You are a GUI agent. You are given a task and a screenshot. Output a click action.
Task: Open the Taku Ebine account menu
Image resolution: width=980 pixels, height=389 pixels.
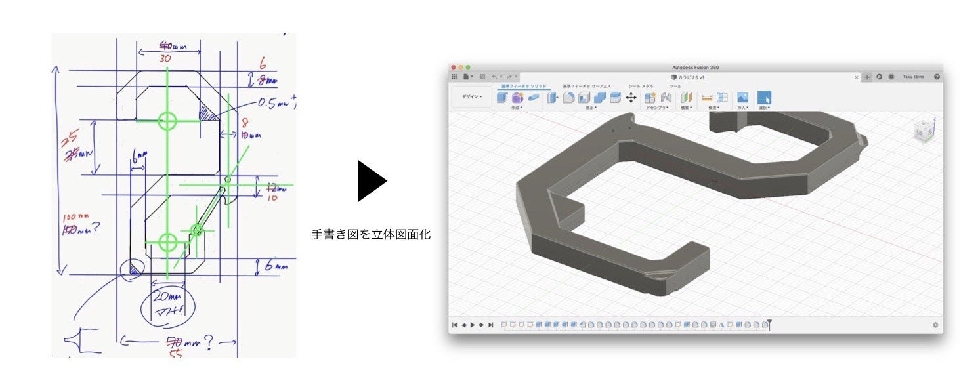[913, 77]
